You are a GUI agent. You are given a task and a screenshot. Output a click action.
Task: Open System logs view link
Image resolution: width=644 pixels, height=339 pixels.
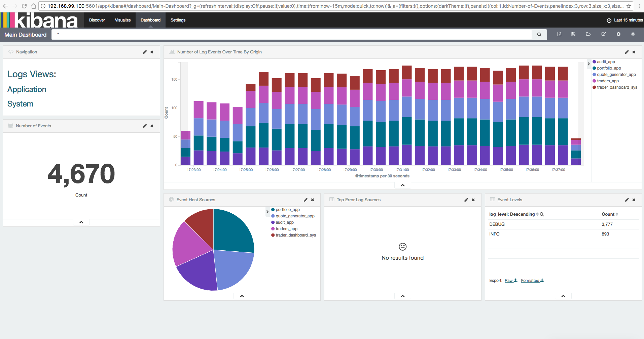[20, 104]
